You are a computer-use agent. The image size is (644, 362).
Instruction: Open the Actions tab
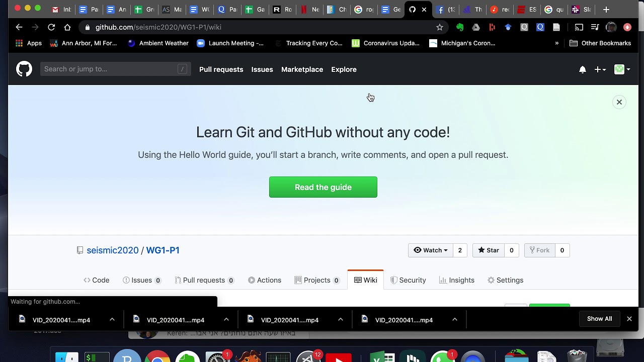(265, 280)
